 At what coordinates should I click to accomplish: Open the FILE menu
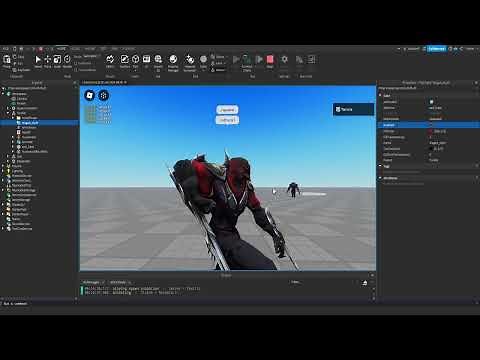(6, 49)
